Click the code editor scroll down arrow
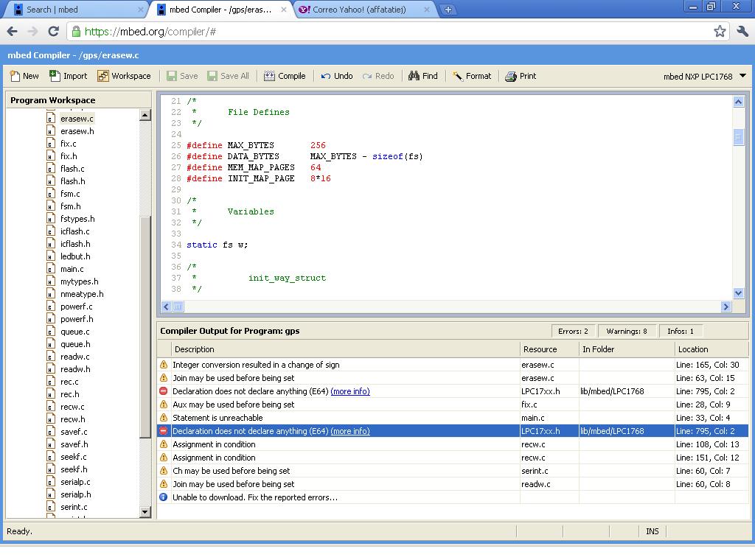Viewport: 755px width, 560px height. coord(738,293)
